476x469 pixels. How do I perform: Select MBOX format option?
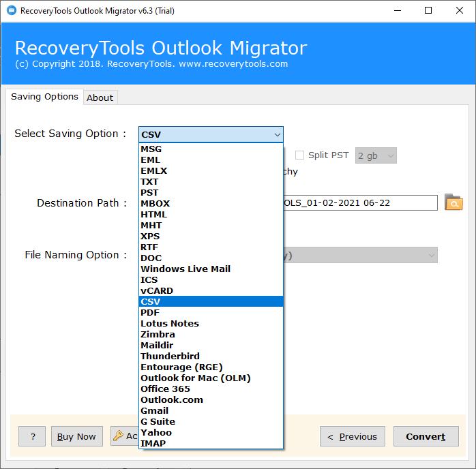click(x=211, y=204)
